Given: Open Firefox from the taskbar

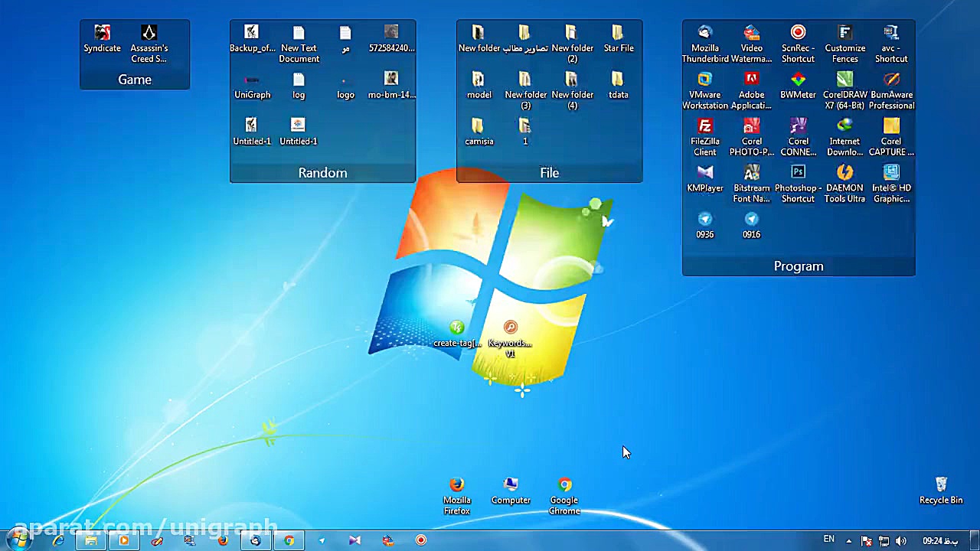Looking at the screenshot, I should 223,540.
